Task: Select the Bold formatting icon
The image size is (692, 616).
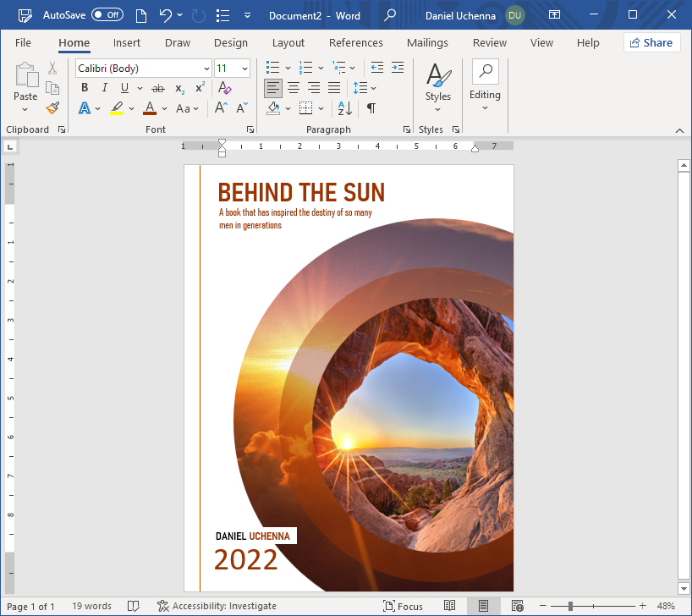Action: pos(84,87)
